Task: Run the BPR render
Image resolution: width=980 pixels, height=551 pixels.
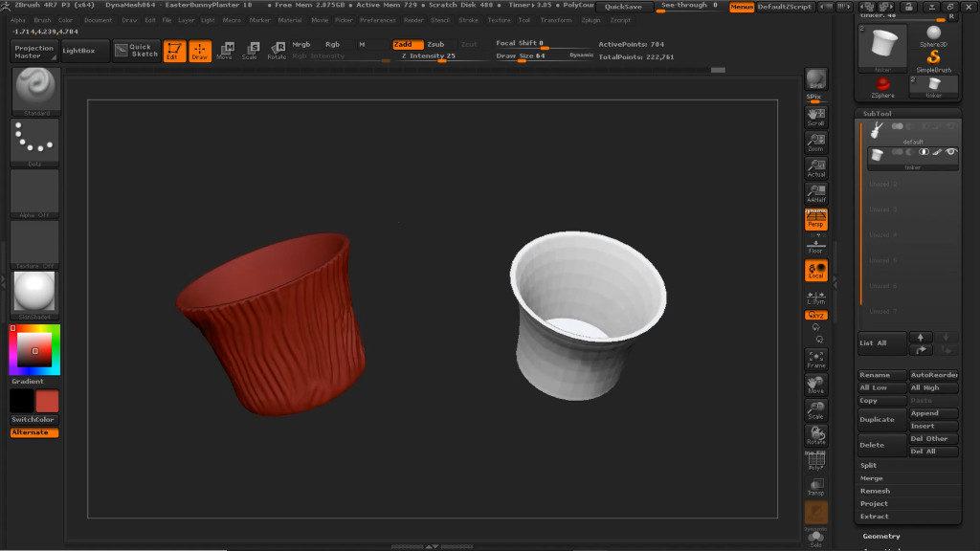Action: (x=815, y=79)
